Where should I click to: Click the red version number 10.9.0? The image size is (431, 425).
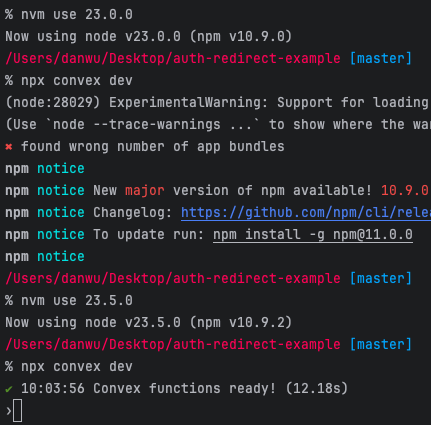click(x=405, y=191)
